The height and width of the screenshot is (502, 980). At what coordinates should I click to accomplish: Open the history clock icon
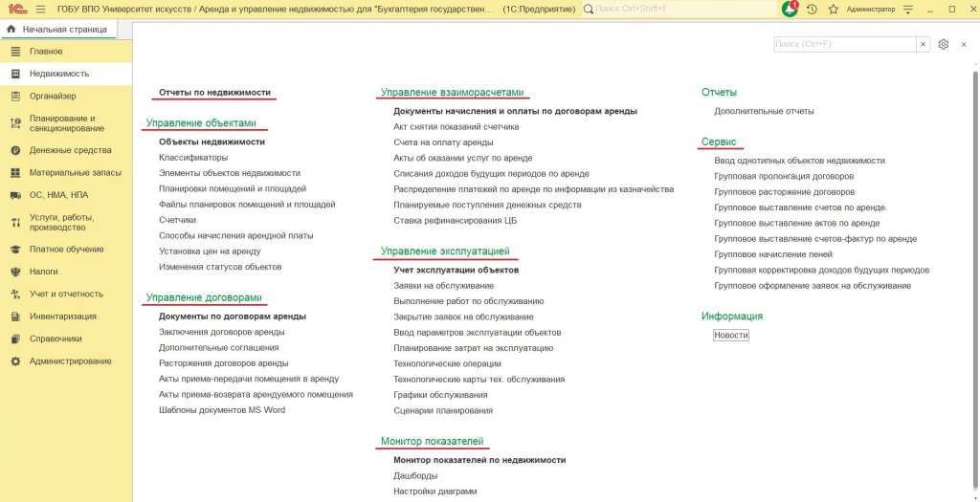[812, 9]
